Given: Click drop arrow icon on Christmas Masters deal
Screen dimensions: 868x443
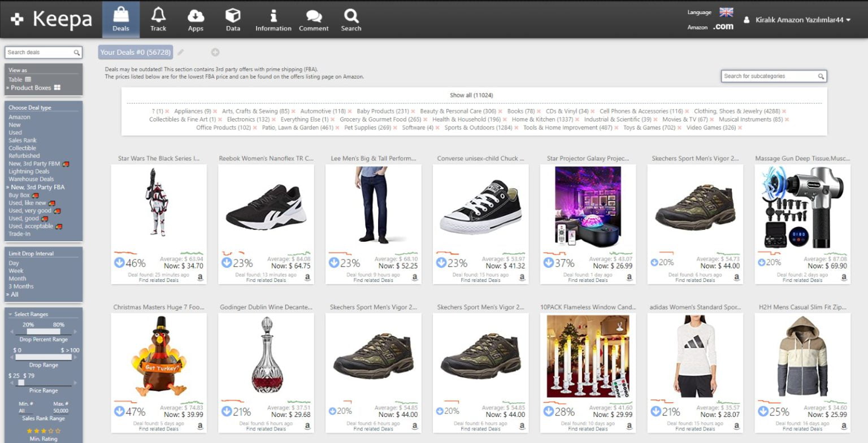Looking at the screenshot, I should 119,411.
